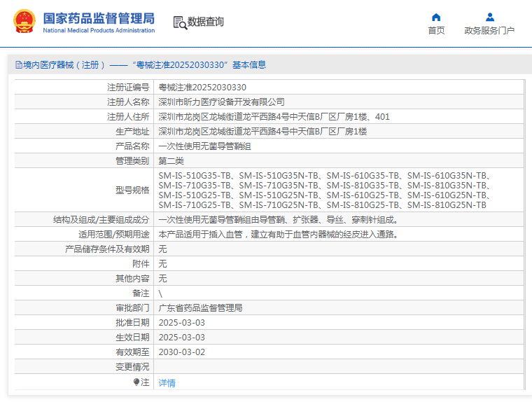Viewport: 532px width, 409px height.
Task: Click the 管理类别 label
Action: [x=132, y=161]
